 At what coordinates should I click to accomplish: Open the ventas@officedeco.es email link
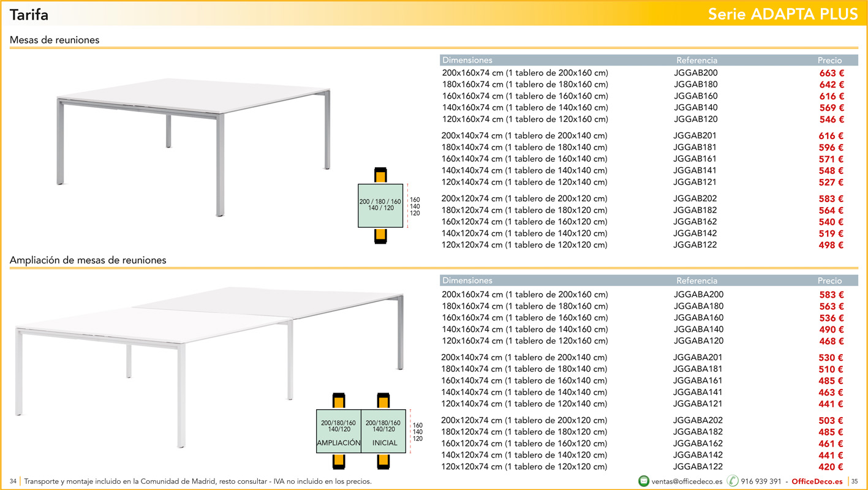[x=687, y=481]
